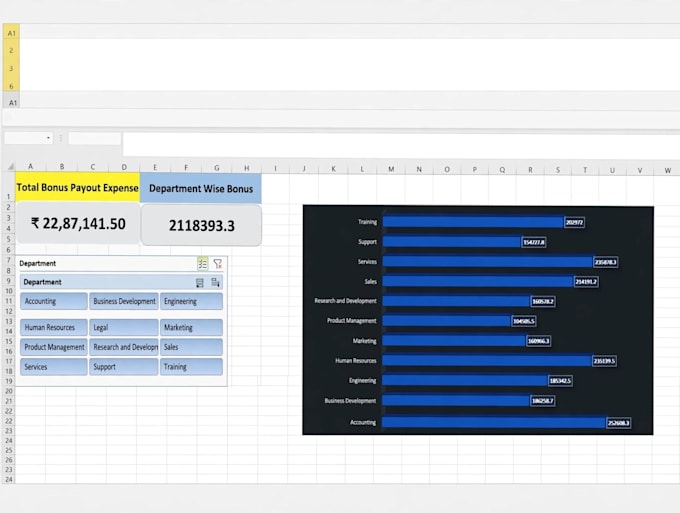Filter by Support in the slicer
680x513 pixels.
point(124,366)
